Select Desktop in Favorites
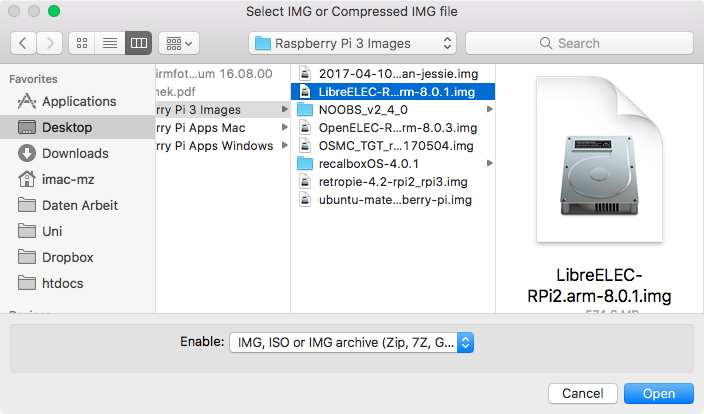This screenshot has width=704, height=414. tap(77, 127)
